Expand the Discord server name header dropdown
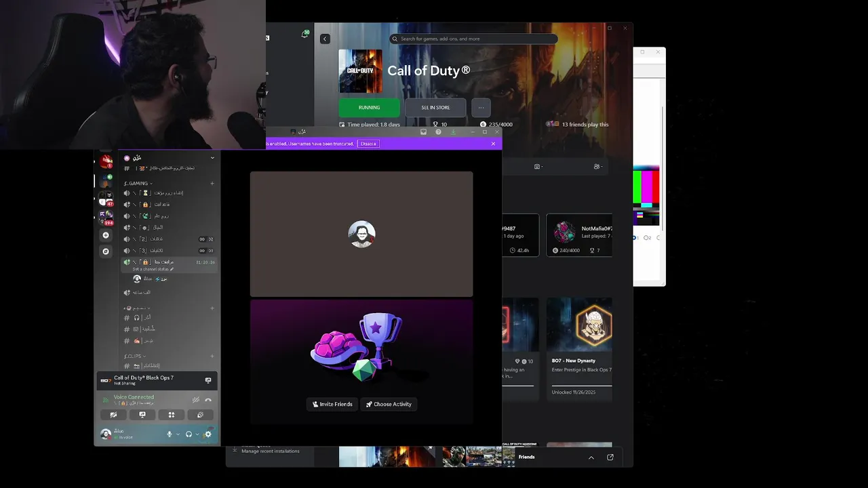 point(212,158)
